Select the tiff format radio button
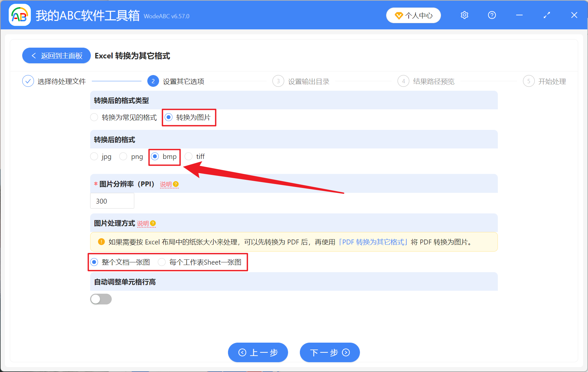588x372 pixels. [188, 156]
